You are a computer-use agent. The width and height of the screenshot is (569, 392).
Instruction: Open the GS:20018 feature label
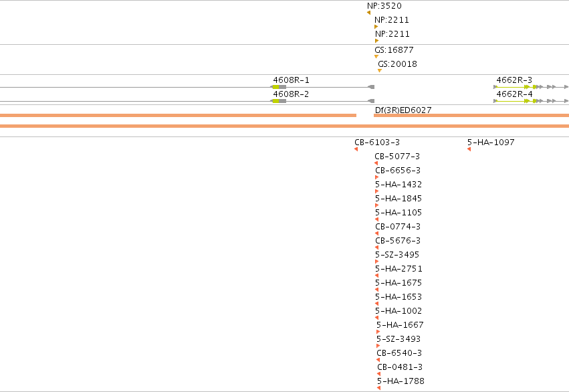[397, 64]
